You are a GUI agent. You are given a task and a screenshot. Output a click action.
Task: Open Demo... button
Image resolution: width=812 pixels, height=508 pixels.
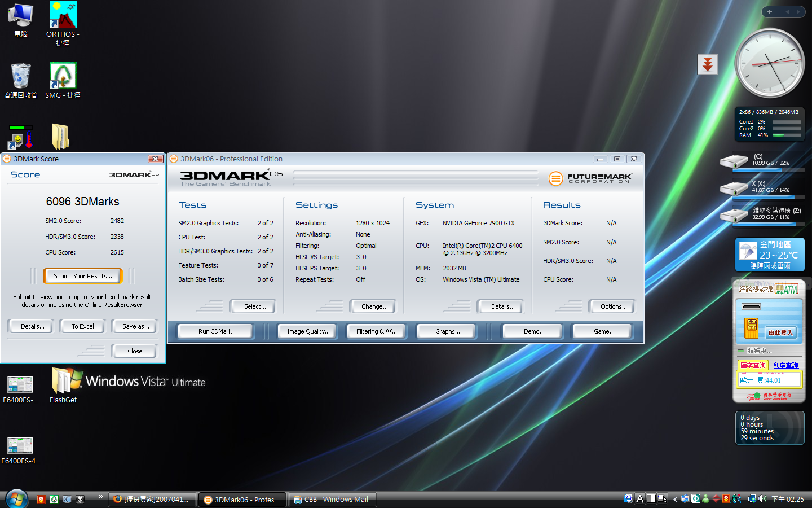click(533, 331)
